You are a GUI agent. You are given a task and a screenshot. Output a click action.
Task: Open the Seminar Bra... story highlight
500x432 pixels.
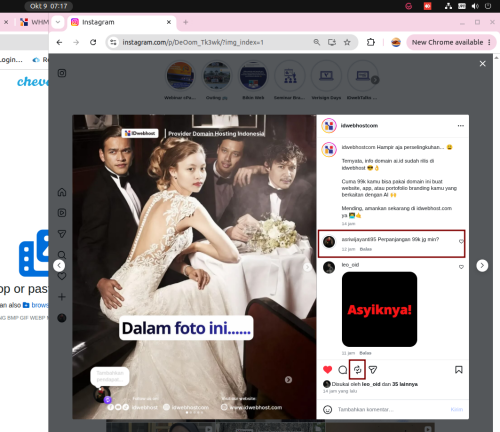click(x=290, y=76)
